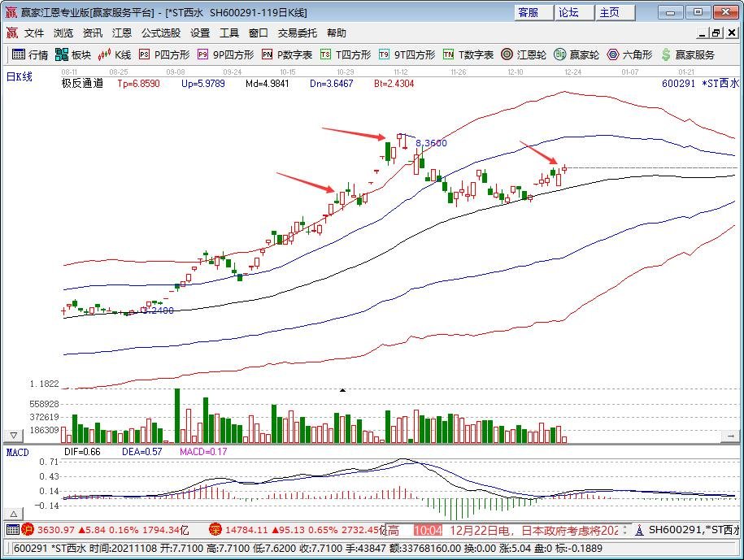Click the Shenzhen index value 14784.11

pyautogui.click(x=248, y=530)
